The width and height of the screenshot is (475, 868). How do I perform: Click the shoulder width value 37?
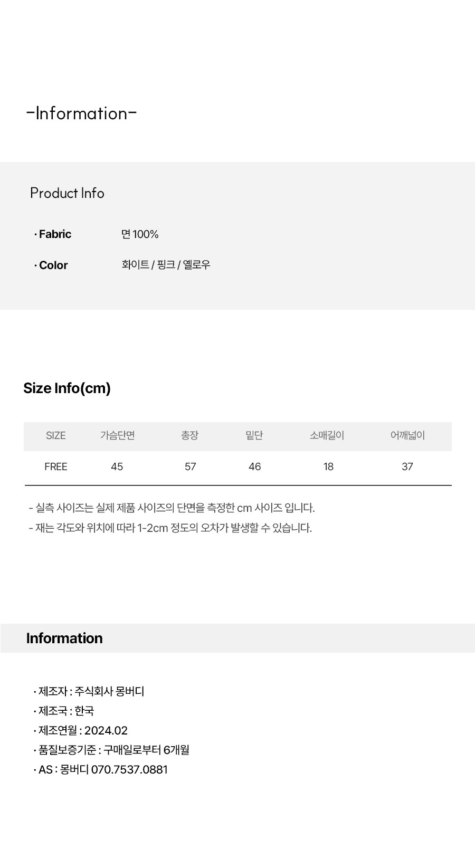point(407,467)
